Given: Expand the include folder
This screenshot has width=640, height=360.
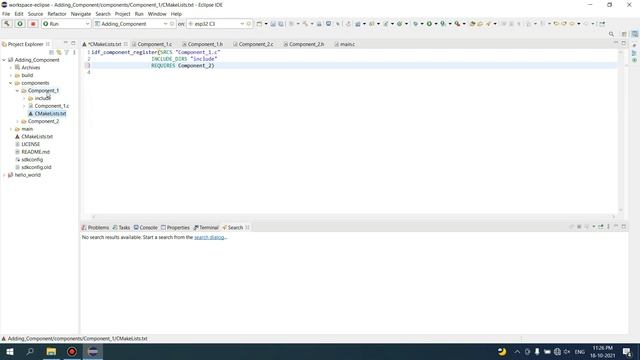Looking at the screenshot, I should coord(24,98).
